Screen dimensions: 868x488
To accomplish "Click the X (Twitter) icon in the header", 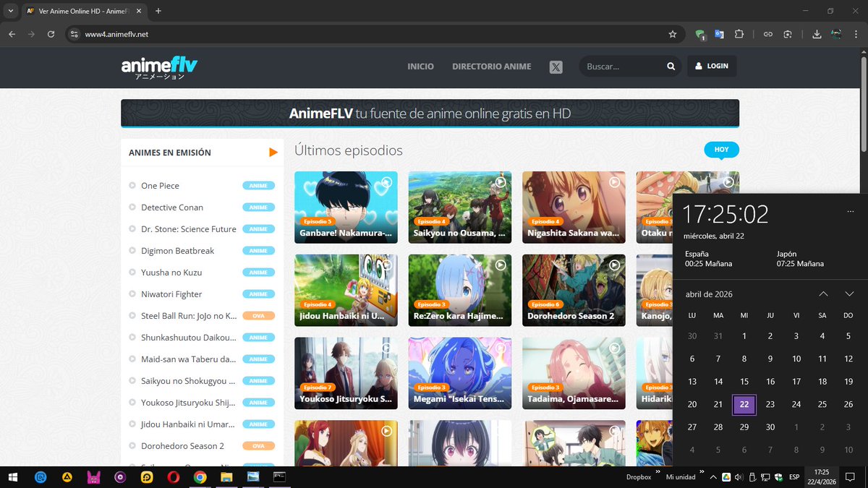I will (556, 67).
